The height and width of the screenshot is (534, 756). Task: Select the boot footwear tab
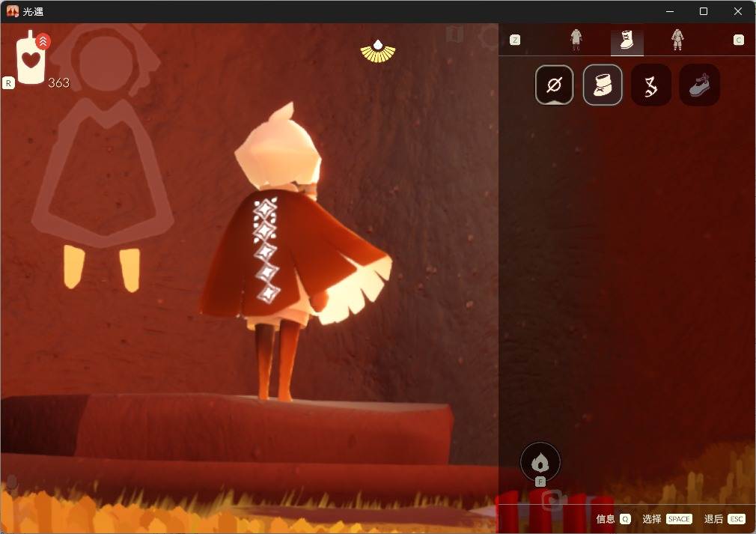(x=627, y=41)
